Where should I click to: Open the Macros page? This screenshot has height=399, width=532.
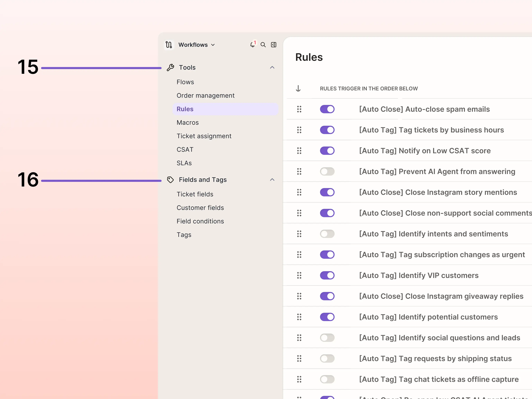point(188,123)
